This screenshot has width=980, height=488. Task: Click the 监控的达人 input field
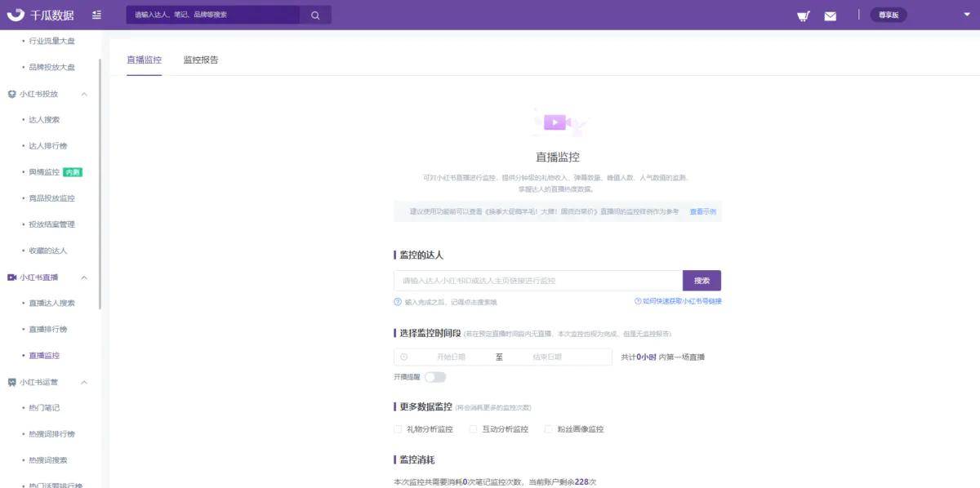click(537, 281)
